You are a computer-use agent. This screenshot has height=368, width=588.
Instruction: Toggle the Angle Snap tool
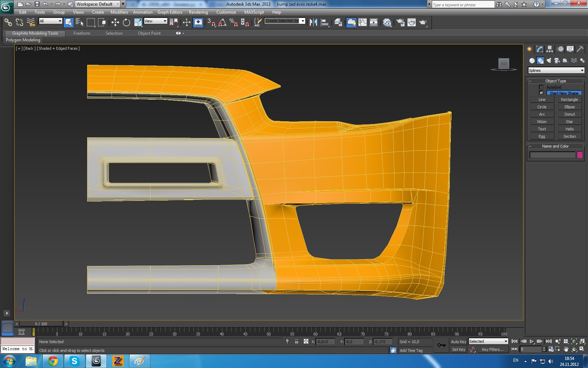[223, 22]
